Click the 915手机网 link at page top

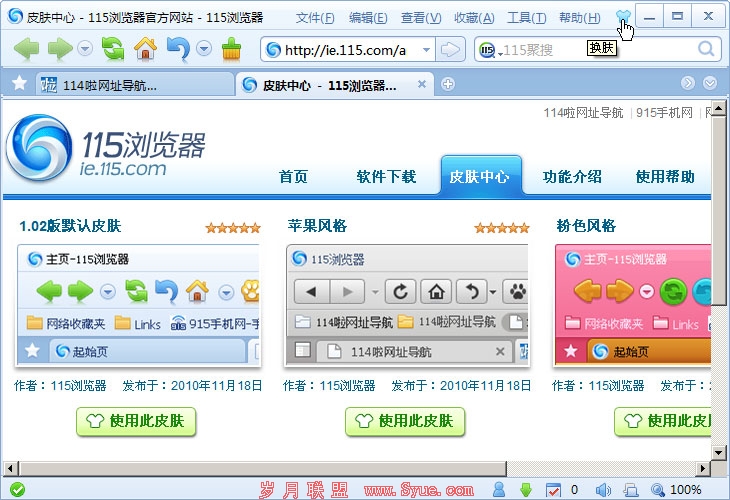(x=664, y=113)
